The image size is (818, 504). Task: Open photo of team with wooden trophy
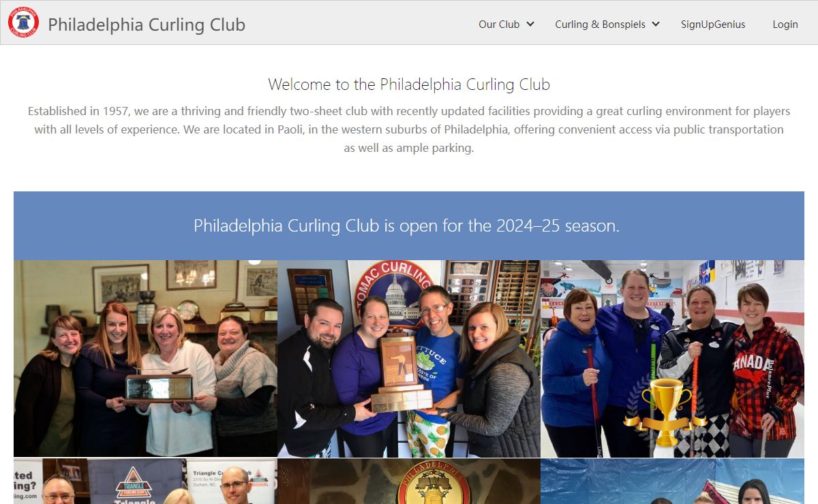pyautogui.click(x=409, y=358)
